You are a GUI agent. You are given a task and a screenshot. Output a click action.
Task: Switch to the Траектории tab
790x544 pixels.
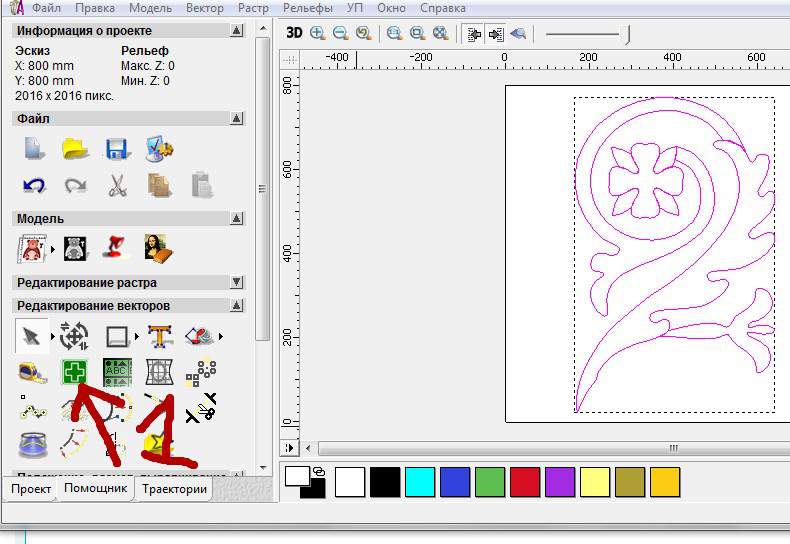174,489
